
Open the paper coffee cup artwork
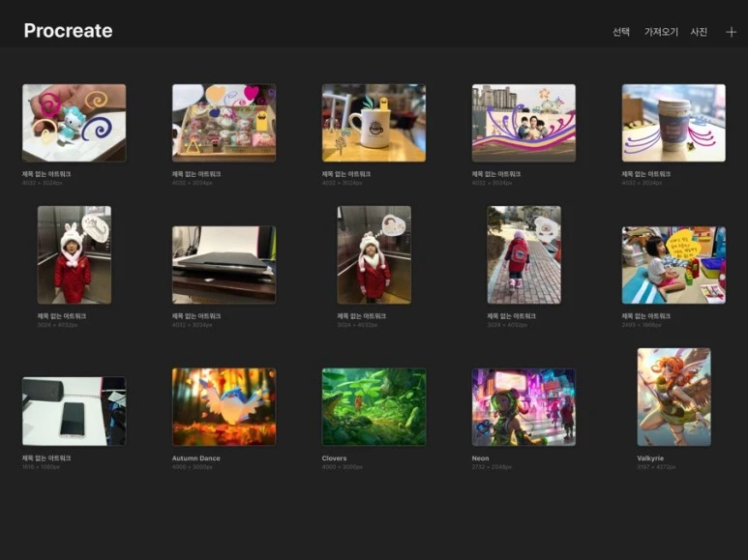(673, 123)
